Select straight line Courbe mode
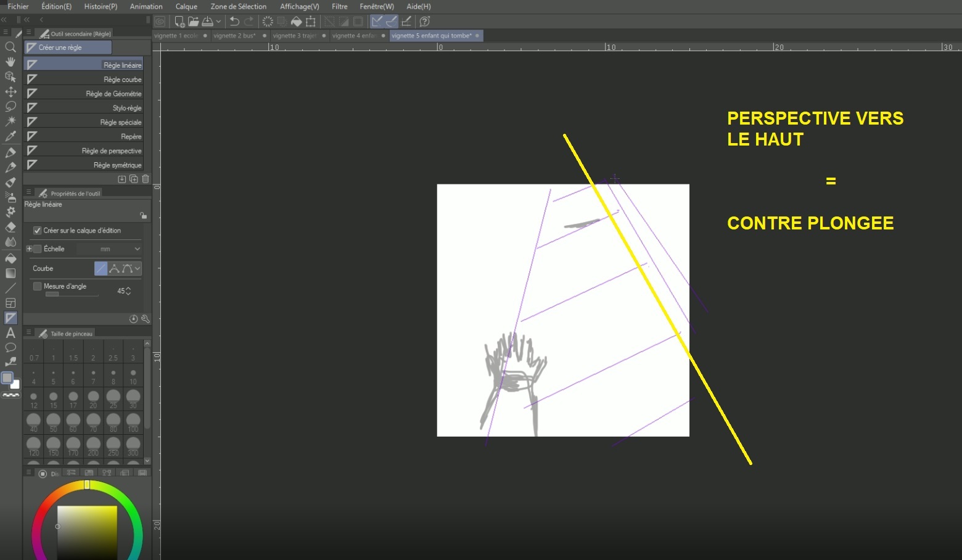The image size is (962, 560). click(101, 268)
